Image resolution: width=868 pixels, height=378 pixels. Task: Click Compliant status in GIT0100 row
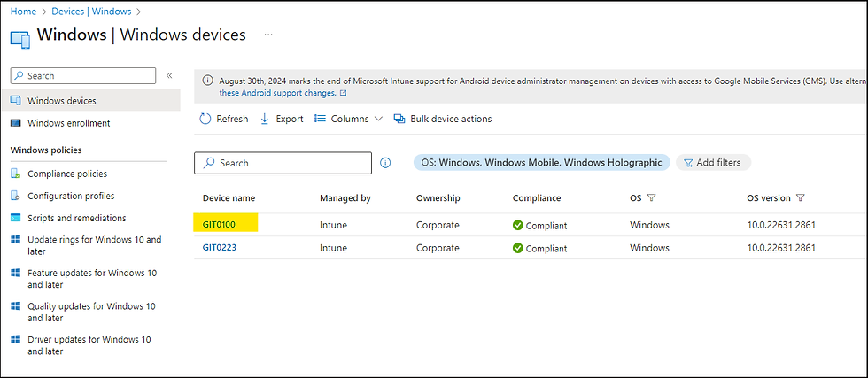pyautogui.click(x=539, y=225)
